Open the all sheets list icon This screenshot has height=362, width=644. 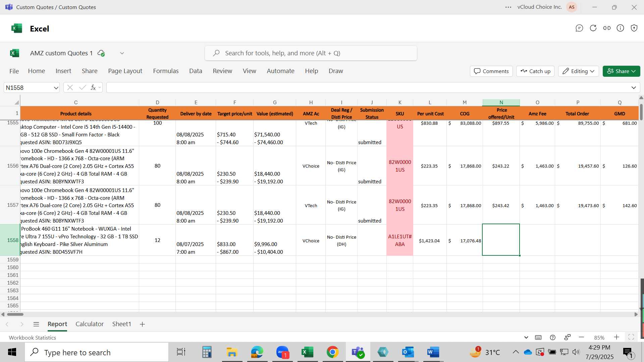36,324
